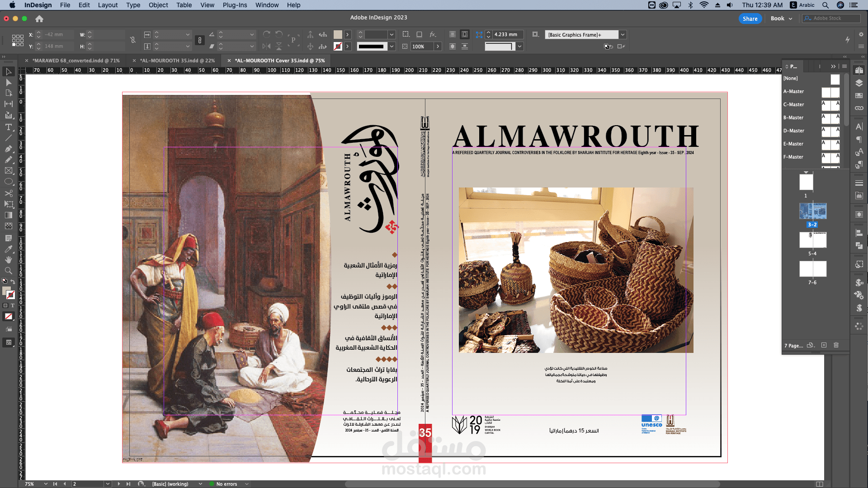Delete the selected page with the trash icon
This screenshot has height=488, width=868.
point(836,345)
